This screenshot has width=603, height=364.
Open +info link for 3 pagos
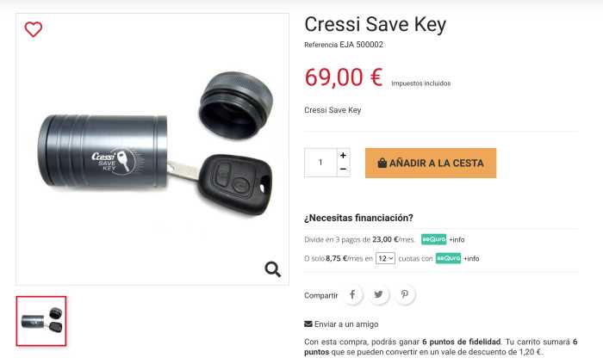pos(457,239)
